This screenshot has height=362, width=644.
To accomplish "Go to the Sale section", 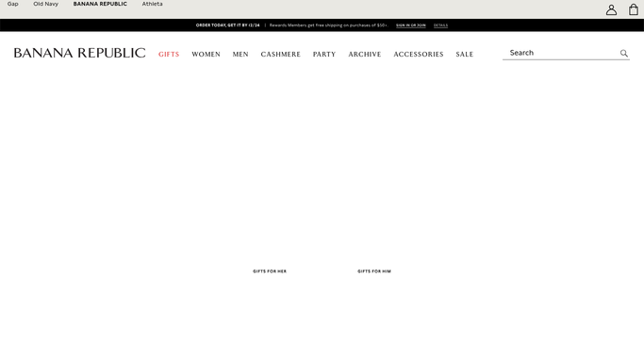I will [x=465, y=54].
